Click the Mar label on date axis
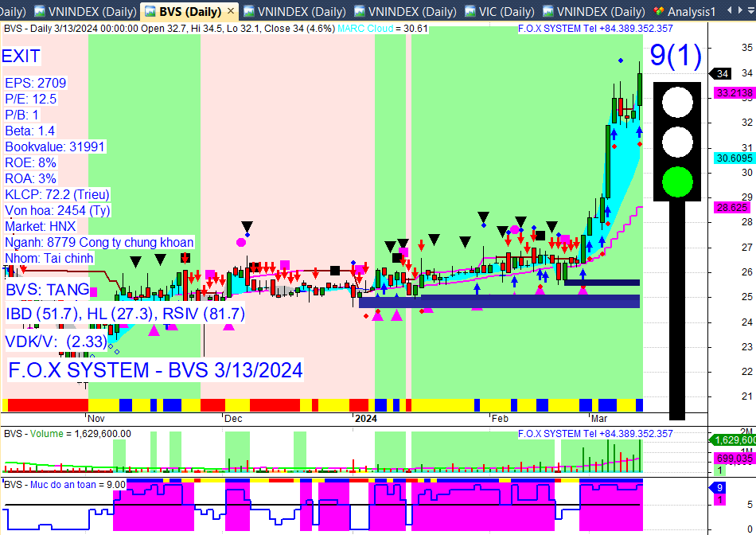The width and height of the screenshot is (756, 535). pos(599,418)
